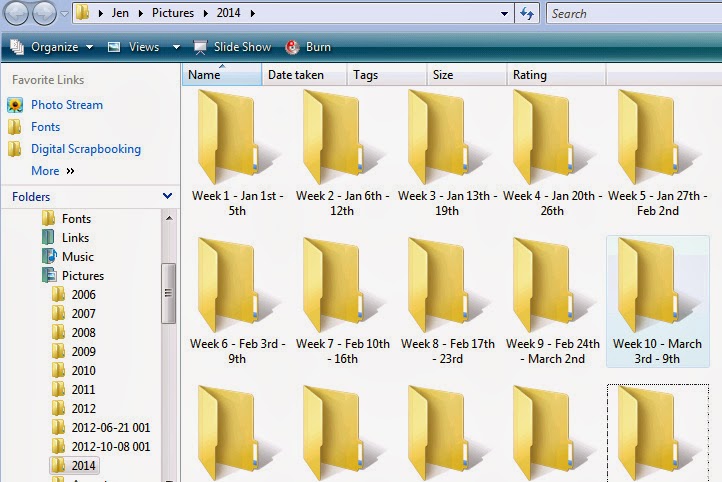722x482 pixels.
Task: Click the Burn toolbar button
Action: pyautogui.click(x=308, y=47)
